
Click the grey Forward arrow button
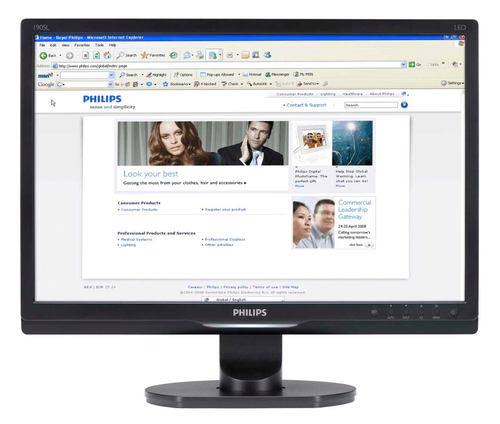point(69,55)
